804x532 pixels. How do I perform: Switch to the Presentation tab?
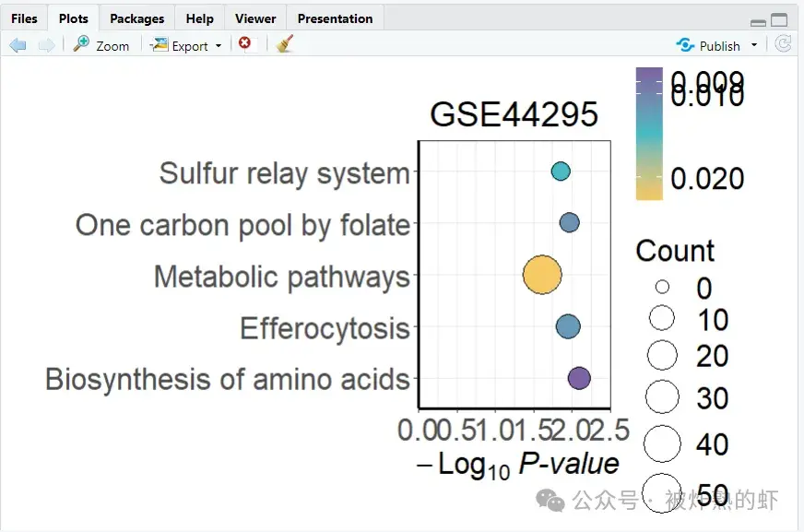pos(335,18)
